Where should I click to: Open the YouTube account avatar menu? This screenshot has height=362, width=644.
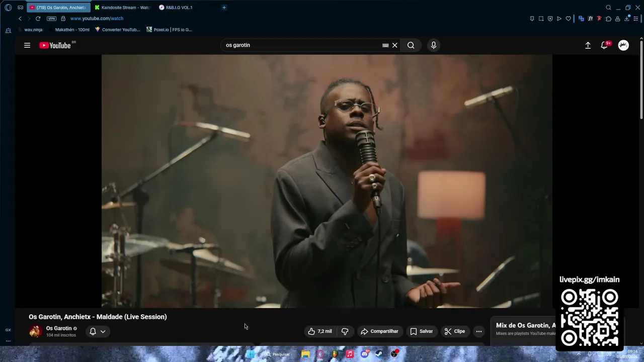coord(623,45)
